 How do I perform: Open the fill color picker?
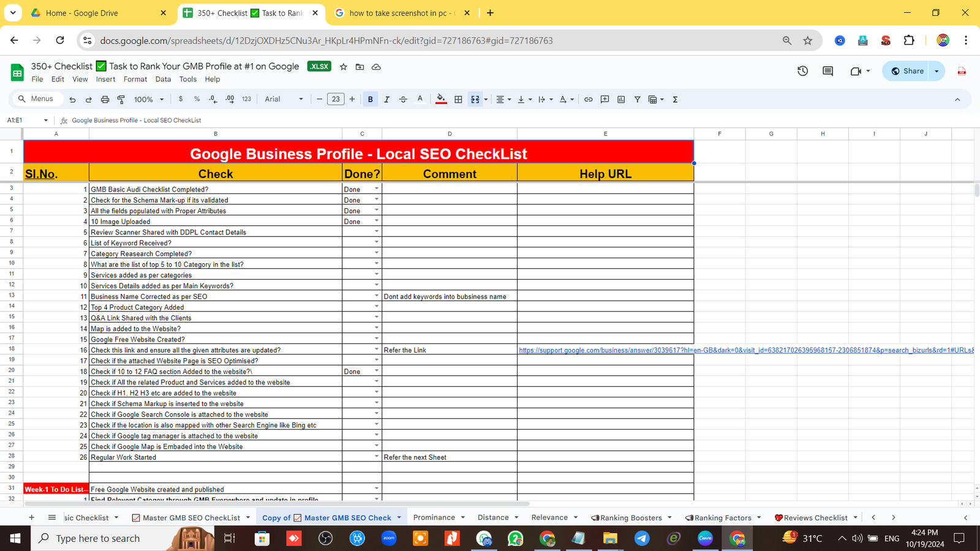pyautogui.click(x=441, y=99)
